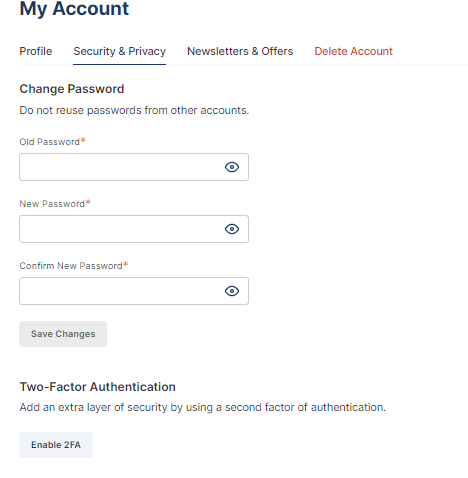Select the Security & Privacy tab
Image resolution: width=468 pixels, height=478 pixels.
click(119, 51)
